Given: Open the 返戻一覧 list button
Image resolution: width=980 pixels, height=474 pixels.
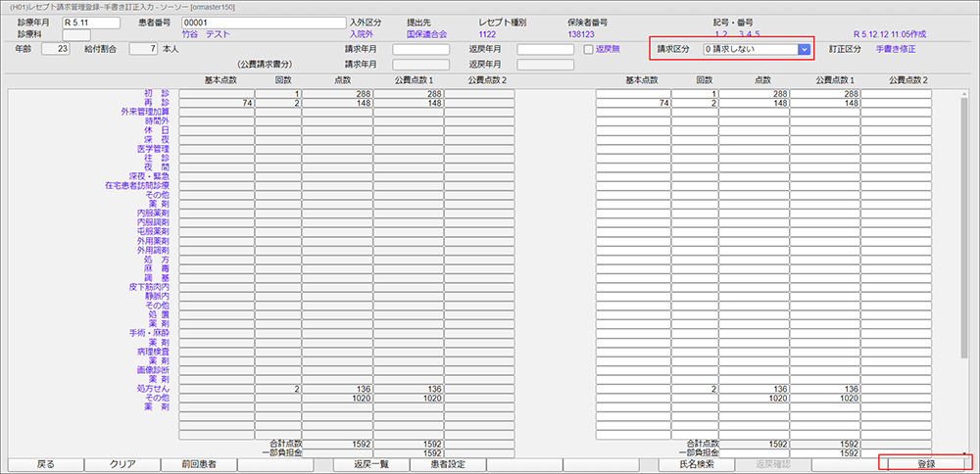Looking at the screenshot, I should 371,464.
